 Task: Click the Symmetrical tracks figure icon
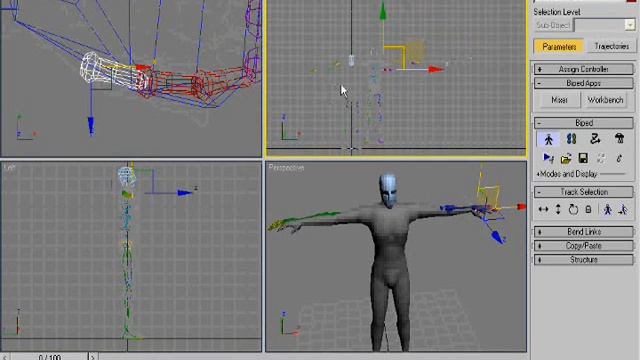[608, 210]
